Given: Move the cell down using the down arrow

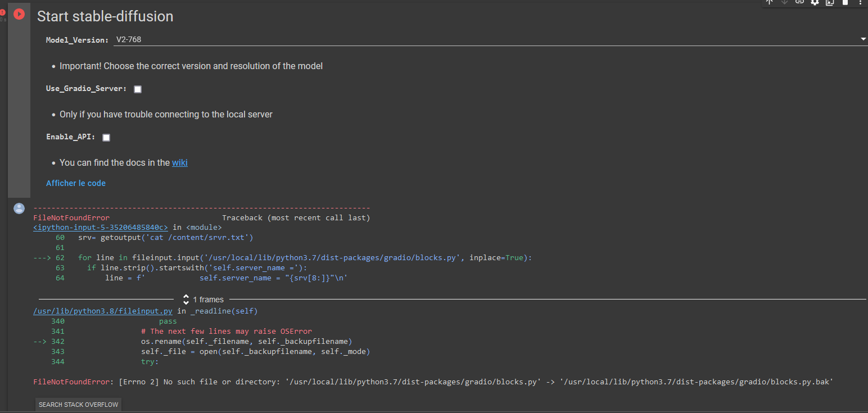Looking at the screenshot, I should point(784,3).
